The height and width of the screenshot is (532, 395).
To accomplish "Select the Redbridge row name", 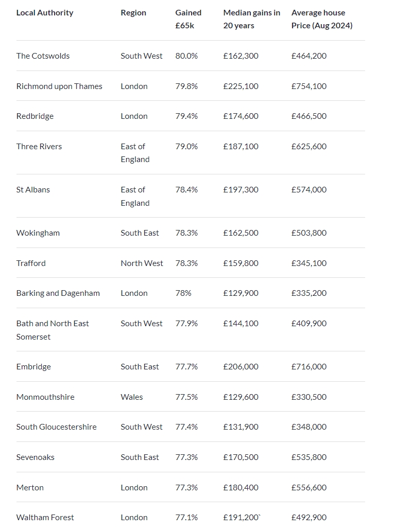I will coord(35,116).
